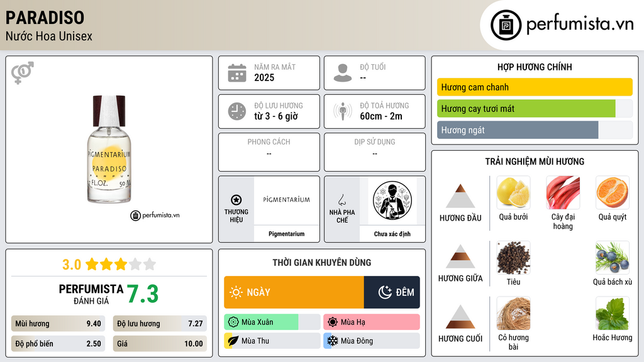Click the Quả bưởi pomelo image
The height and width of the screenshot is (362, 644).
513,192
